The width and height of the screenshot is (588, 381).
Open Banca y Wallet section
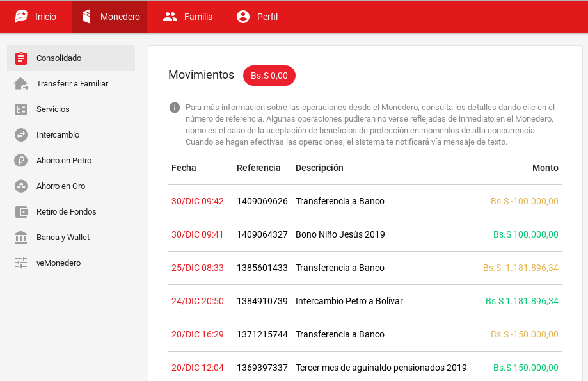[x=71, y=237]
